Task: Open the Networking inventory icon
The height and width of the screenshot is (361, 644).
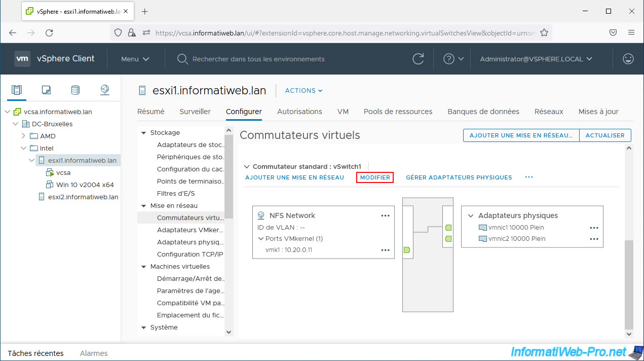Action: point(104,90)
